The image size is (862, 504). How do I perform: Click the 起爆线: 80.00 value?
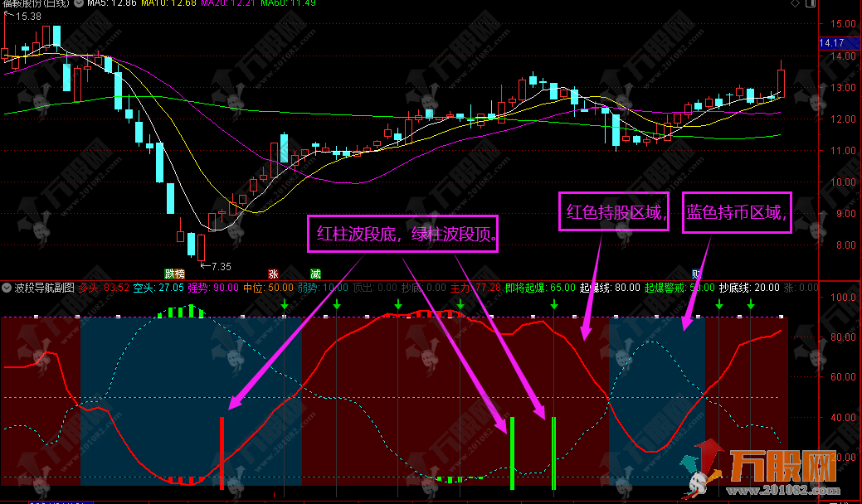tap(610, 288)
